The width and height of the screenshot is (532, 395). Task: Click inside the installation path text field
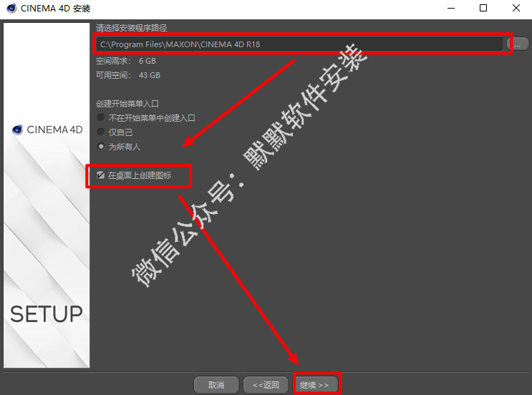[299, 44]
